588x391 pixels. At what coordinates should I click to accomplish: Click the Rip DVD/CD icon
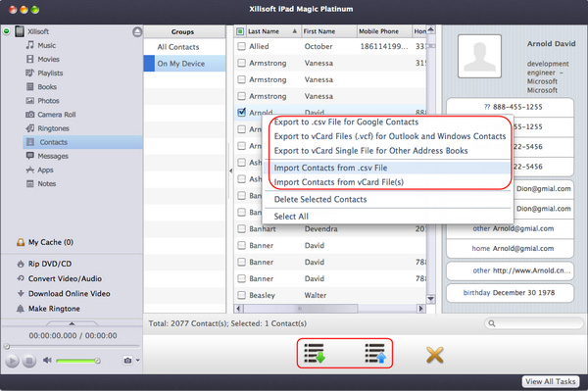[21, 264]
